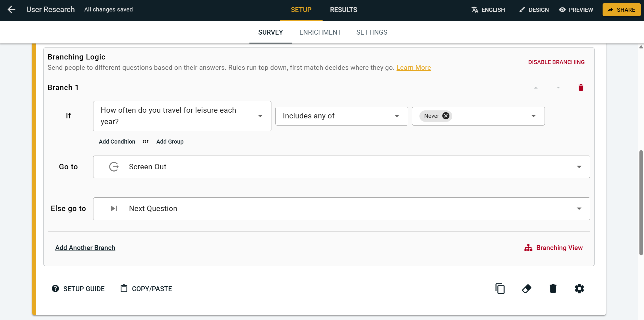Click the bottom delete question trash icon
This screenshot has width=644, height=320.
(553, 289)
